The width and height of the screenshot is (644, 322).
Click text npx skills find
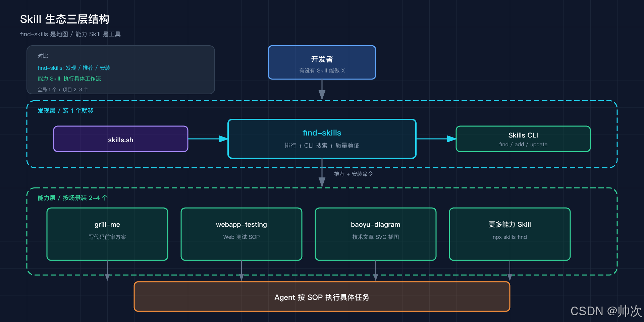coord(510,237)
